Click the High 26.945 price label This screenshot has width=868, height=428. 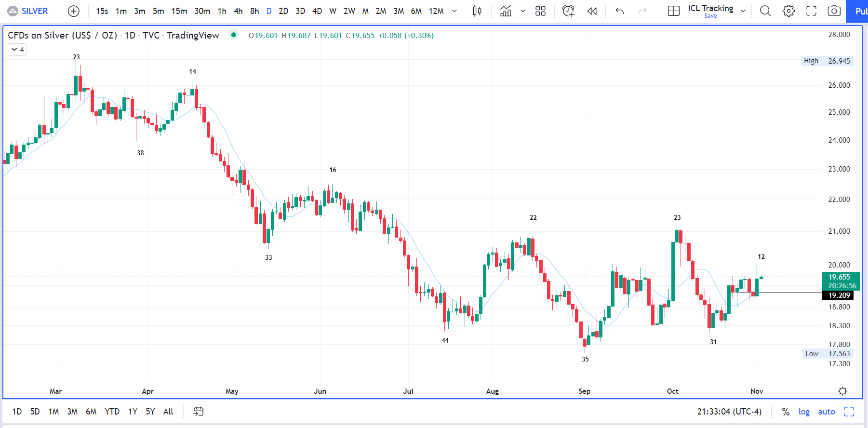pos(827,61)
